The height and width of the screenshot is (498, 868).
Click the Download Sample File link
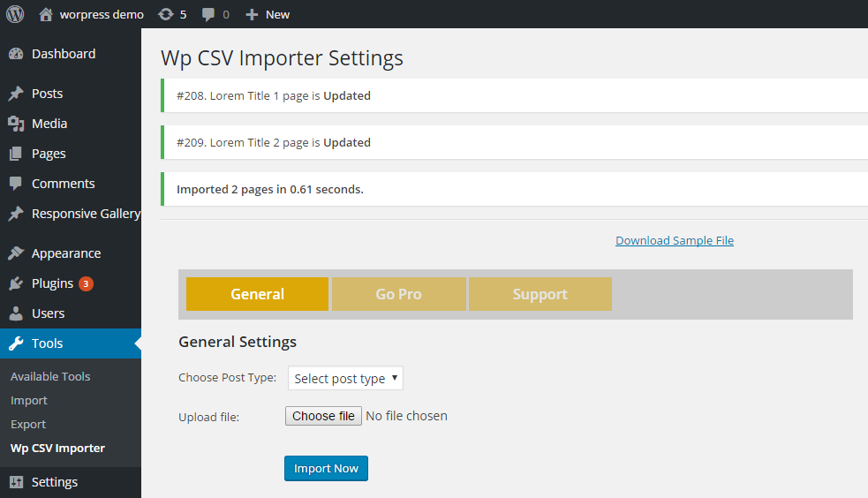pos(675,241)
